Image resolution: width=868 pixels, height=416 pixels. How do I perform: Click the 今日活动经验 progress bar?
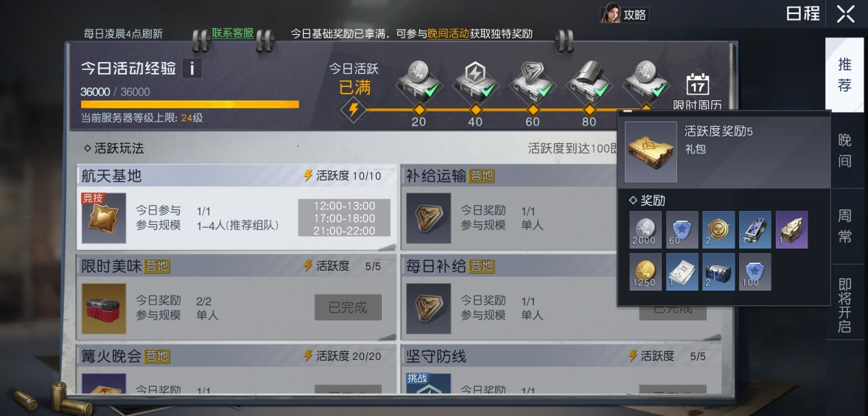click(x=190, y=104)
